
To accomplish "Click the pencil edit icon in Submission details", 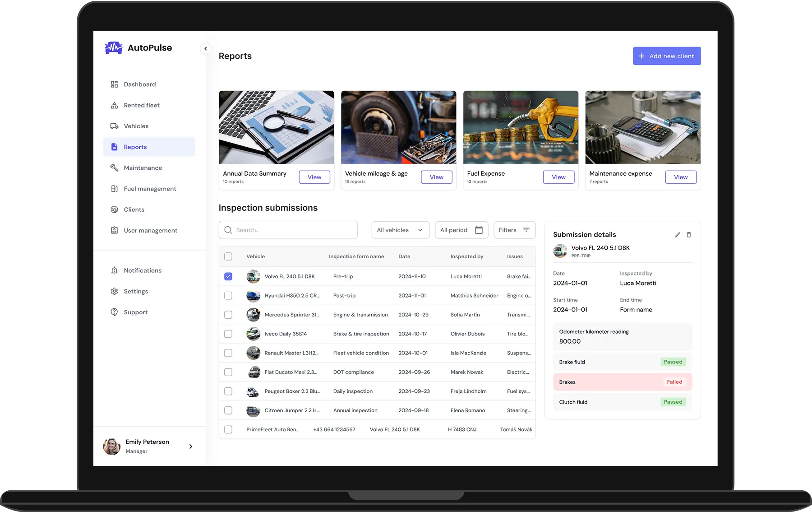I will click(x=677, y=235).
